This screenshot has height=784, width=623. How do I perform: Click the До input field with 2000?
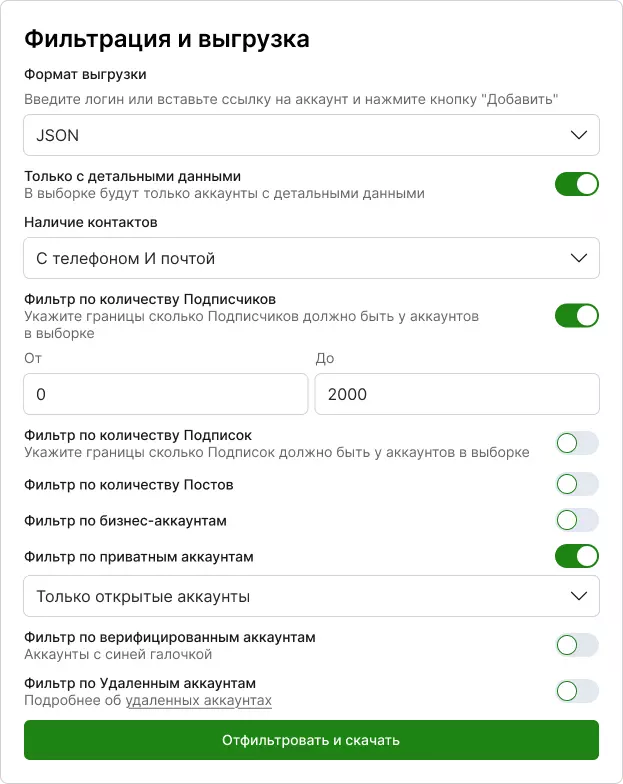(x=457, y=394)
